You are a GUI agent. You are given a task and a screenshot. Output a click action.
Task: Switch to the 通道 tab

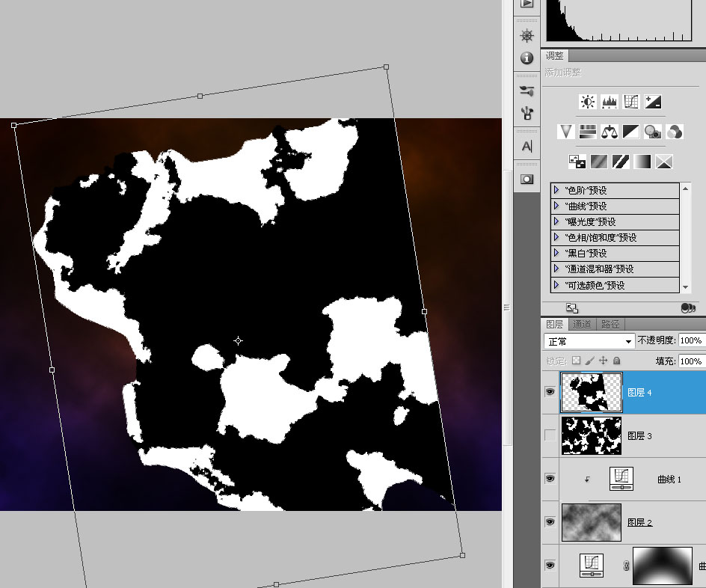[x=582, y=324]
